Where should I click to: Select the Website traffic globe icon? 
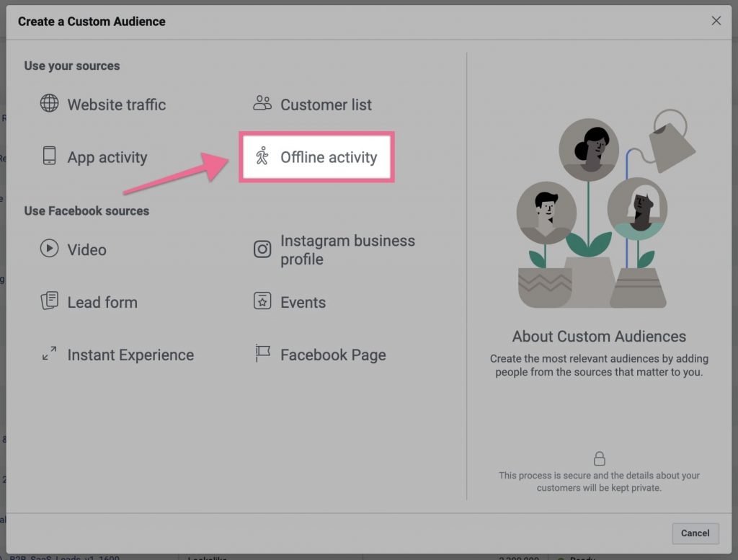pos(49,104)
